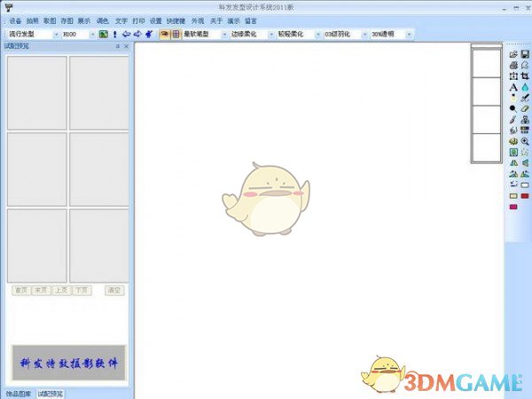
Task: Expand the 30%透明 transparency dropdown
Action: coord(409,35)
